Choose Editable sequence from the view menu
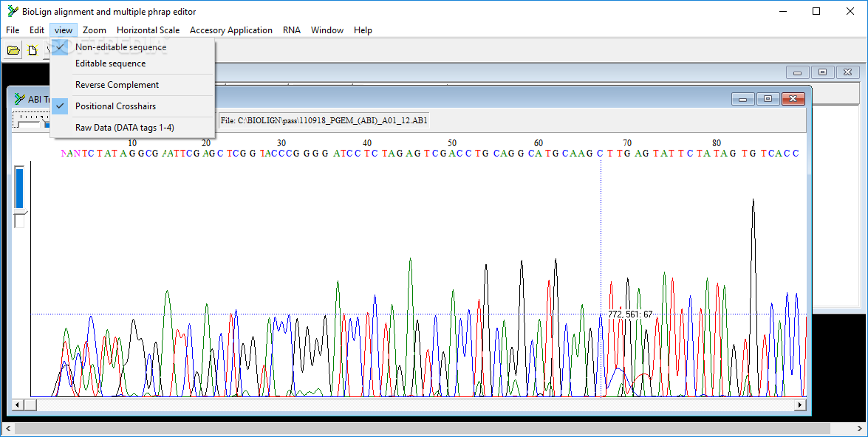The height and width of the screenshot is (437, 868). 131,63
